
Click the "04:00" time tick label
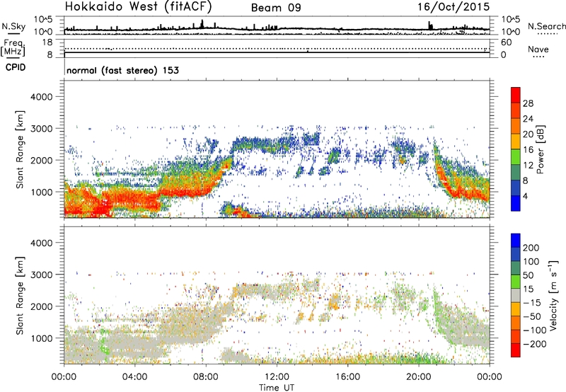point(134,377)
